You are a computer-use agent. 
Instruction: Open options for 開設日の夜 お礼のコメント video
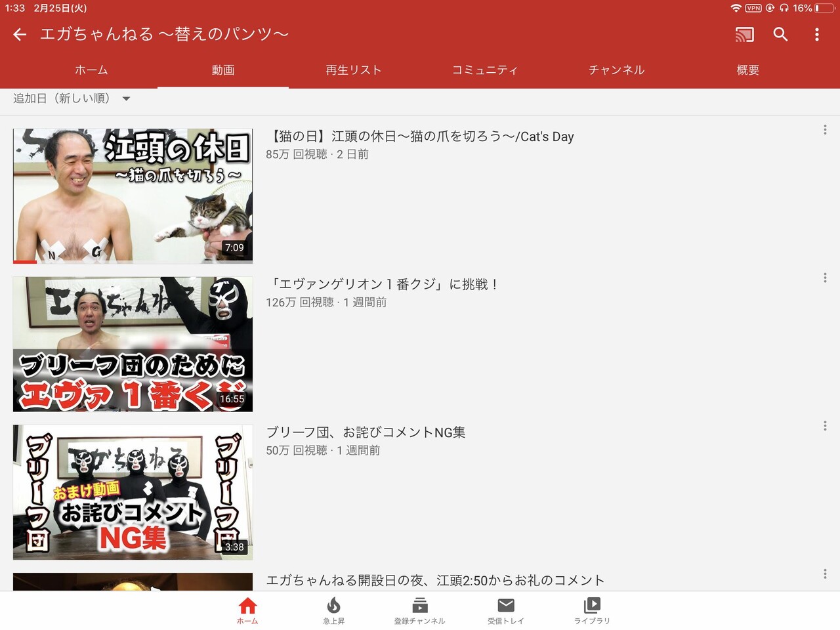point(825,574)
